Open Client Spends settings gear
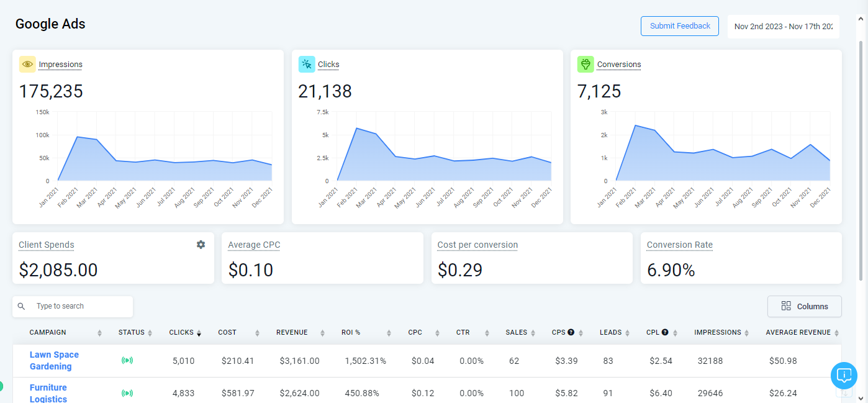Image resolution: width=868 pixels, height=403 pixels. pyautogui.click(x=201, y=245)
